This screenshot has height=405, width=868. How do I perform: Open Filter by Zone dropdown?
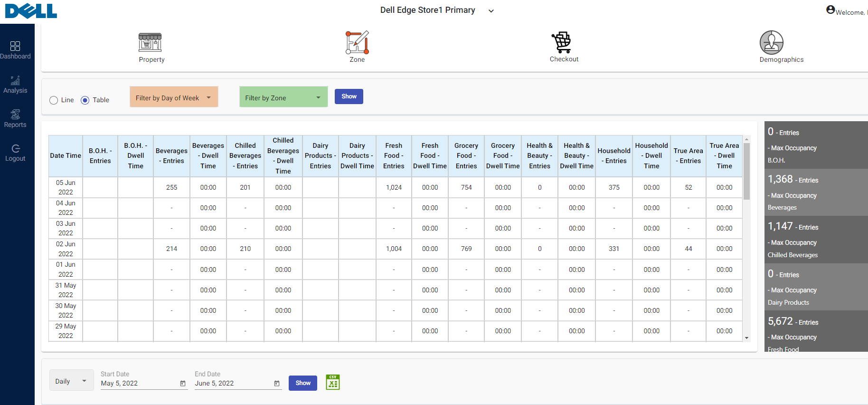283,97
